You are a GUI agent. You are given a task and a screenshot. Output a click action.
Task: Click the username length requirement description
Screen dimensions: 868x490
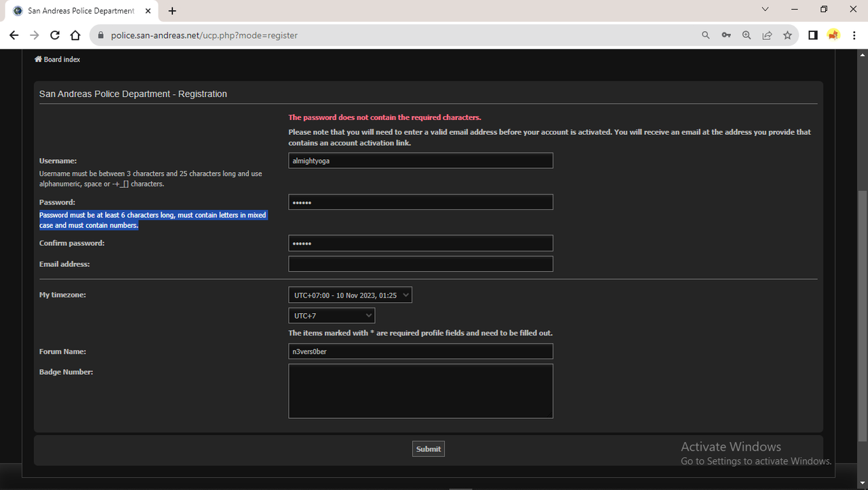(x=151, y=179)
